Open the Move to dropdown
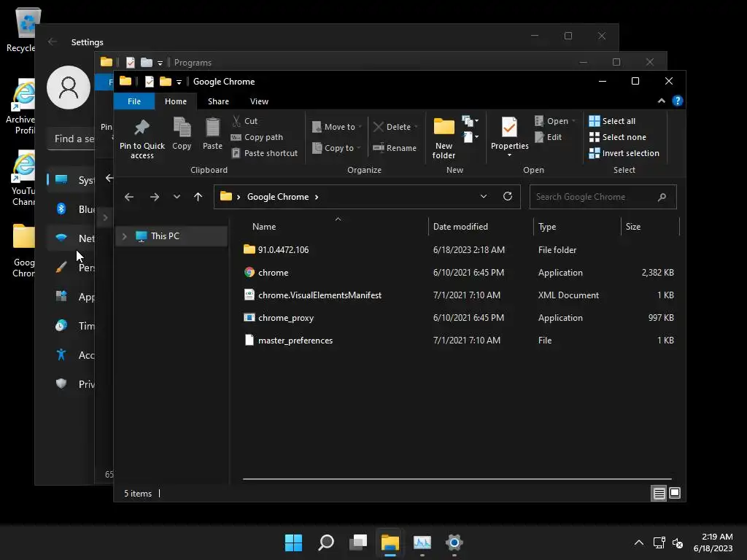This screenshot has height=560, width=747. (337, 127)
